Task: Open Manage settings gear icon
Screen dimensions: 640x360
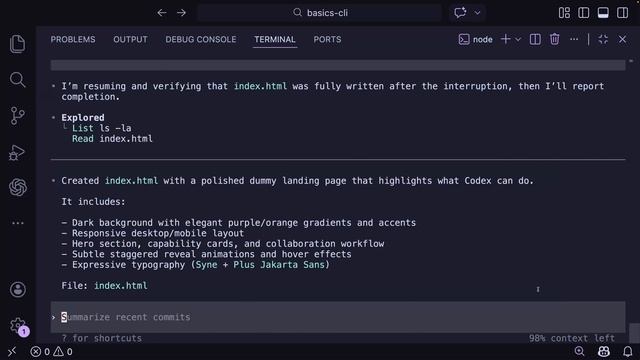Action: 18,326
